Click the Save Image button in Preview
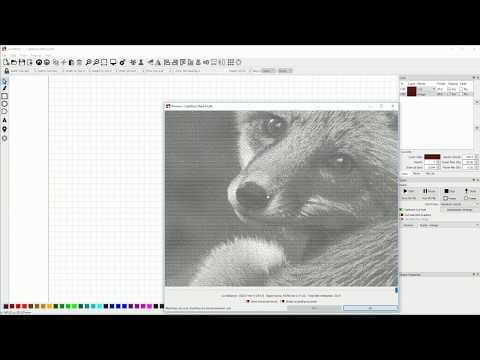 click(314, 308)
